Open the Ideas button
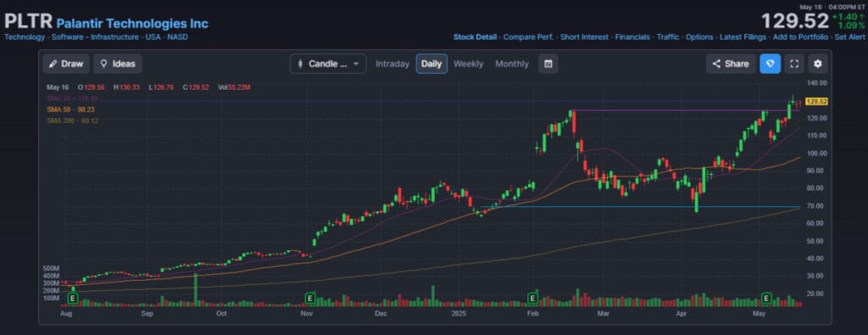Viewport: 868px width, 335px height. point(117,64)
